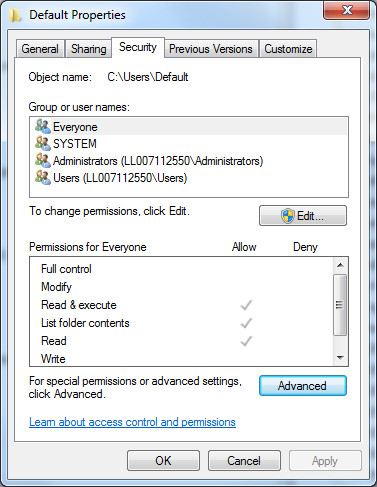Viewport: 377px width, 487px height.
Task: Click the object name path C:\Users\Default
Action: [148, 77]
